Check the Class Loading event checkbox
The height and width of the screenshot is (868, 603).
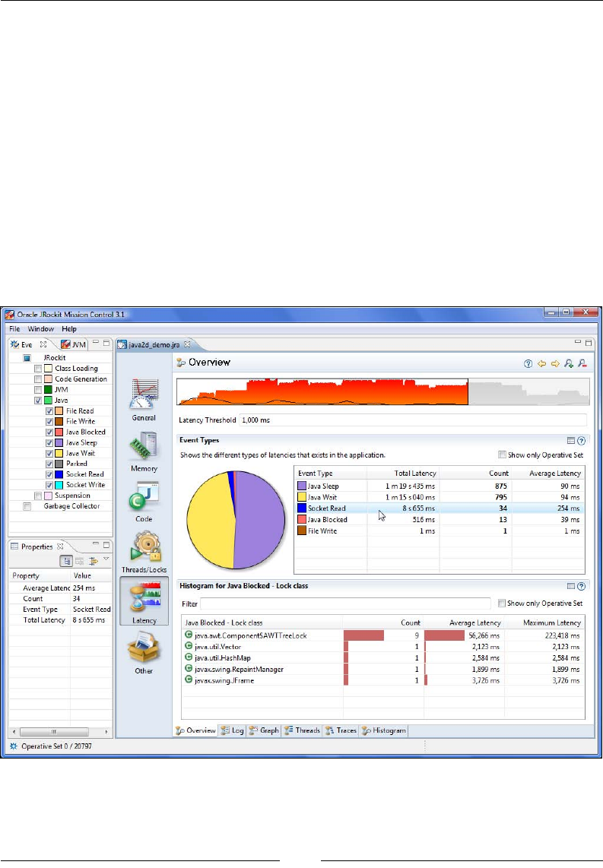coord(38,369)
